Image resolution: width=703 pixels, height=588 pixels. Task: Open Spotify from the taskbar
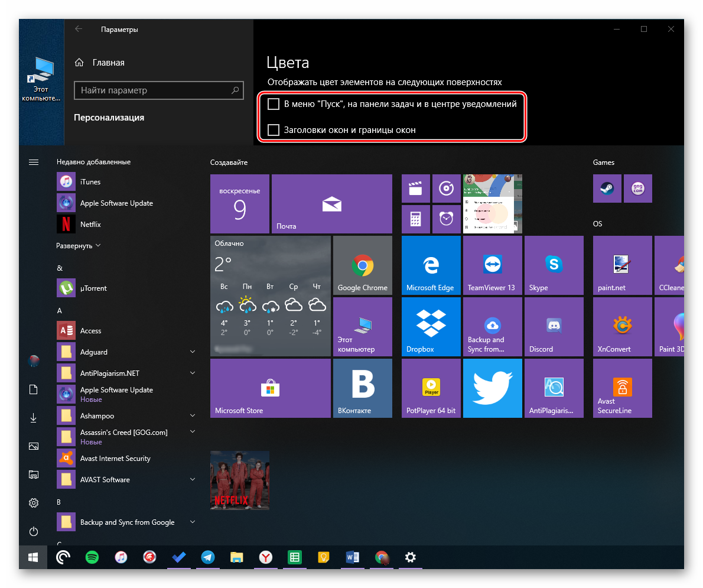[92, 557]
